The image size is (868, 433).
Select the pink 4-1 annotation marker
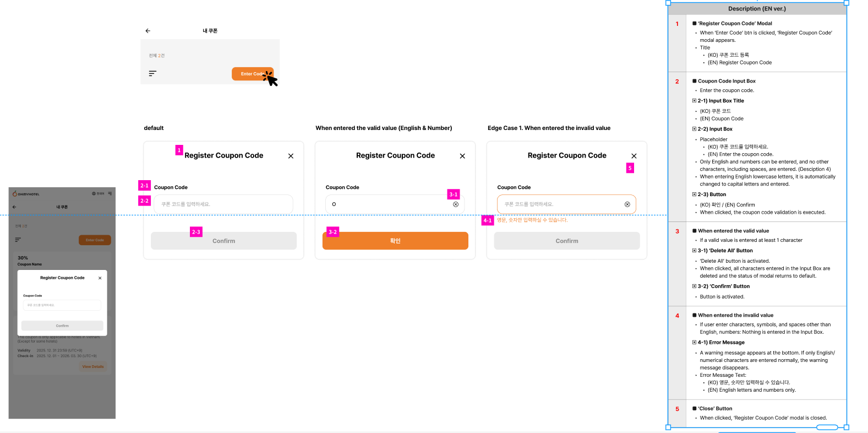point(488,220)
